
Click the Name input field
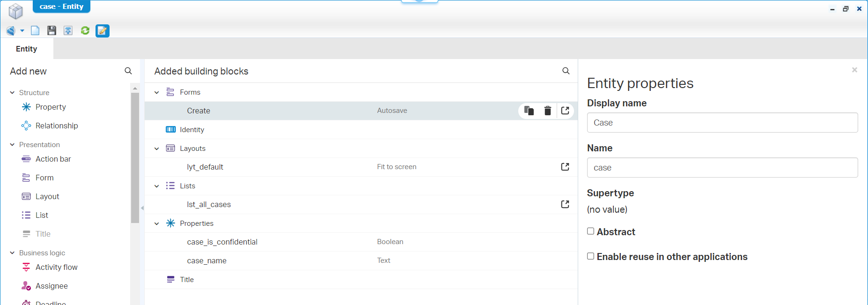[722, 168]
